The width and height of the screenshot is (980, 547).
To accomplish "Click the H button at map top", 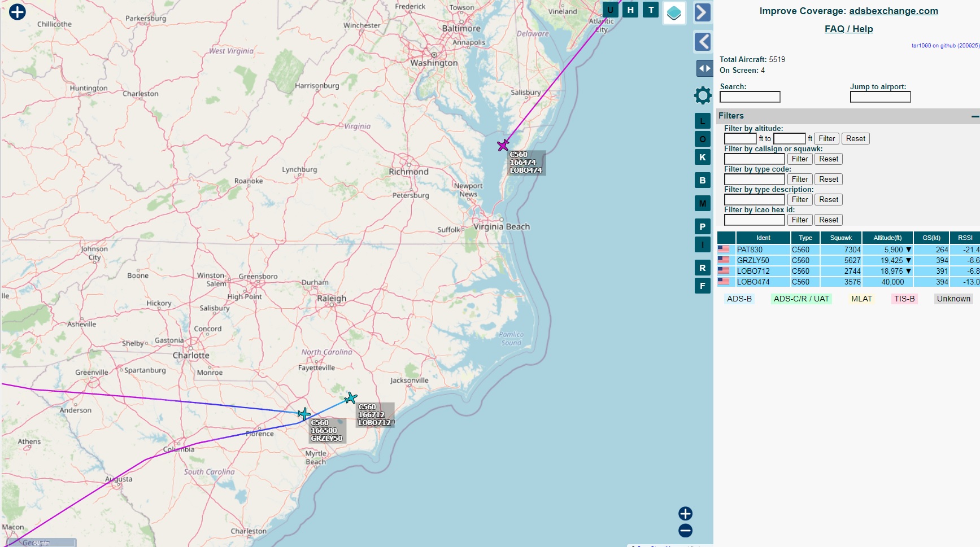I will pyautogui.click(x=630, y=10).
